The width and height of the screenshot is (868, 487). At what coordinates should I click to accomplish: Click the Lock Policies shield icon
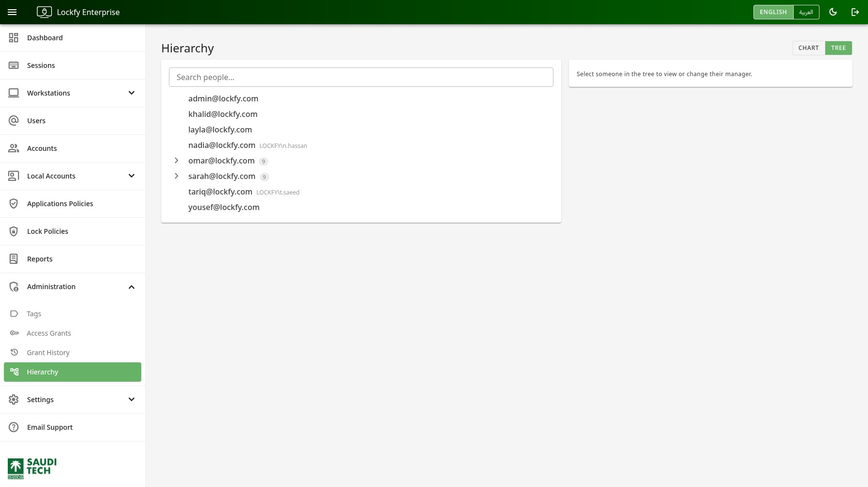(x=14, y=231)
